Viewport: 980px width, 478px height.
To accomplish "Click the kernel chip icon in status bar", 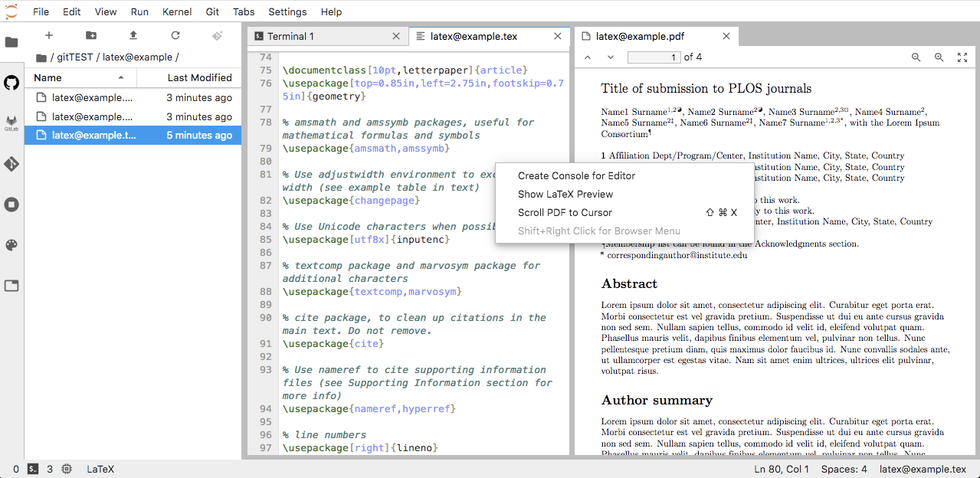I will pyautogui.click(x=67, y=469).
